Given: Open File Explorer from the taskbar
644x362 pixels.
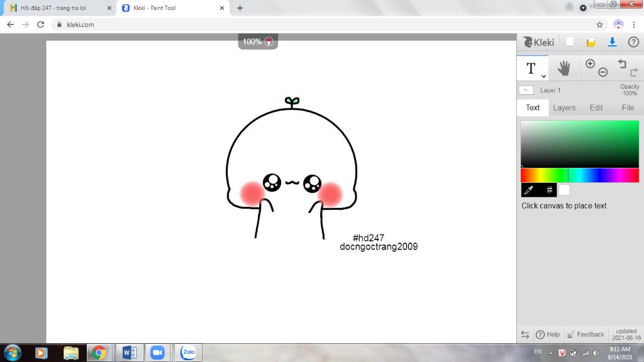Looking at the screenshot, I should pyautogui.click(x=70, y=353).
